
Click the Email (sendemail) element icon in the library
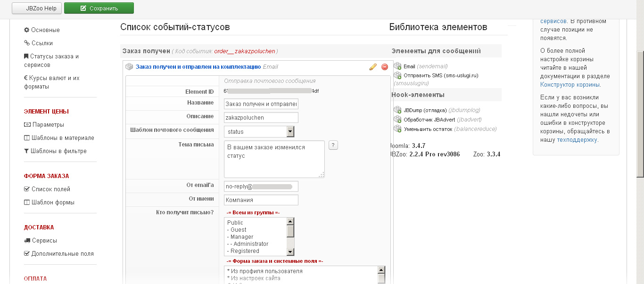(397, 66)
